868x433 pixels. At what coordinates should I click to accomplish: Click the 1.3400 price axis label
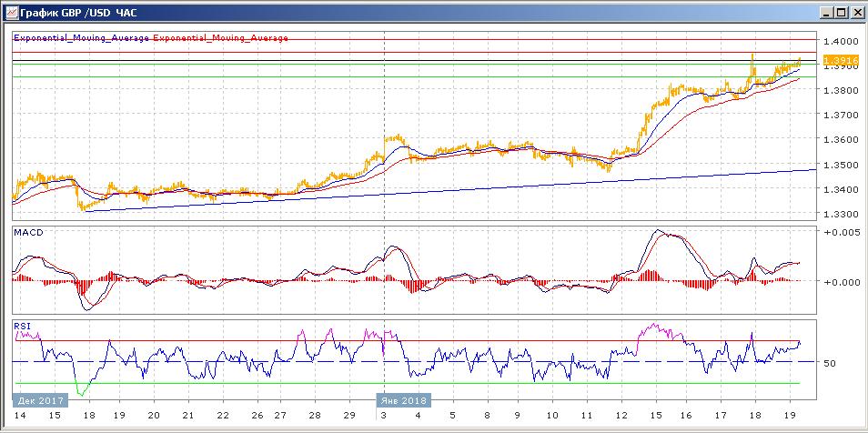[x=841, y=189]
